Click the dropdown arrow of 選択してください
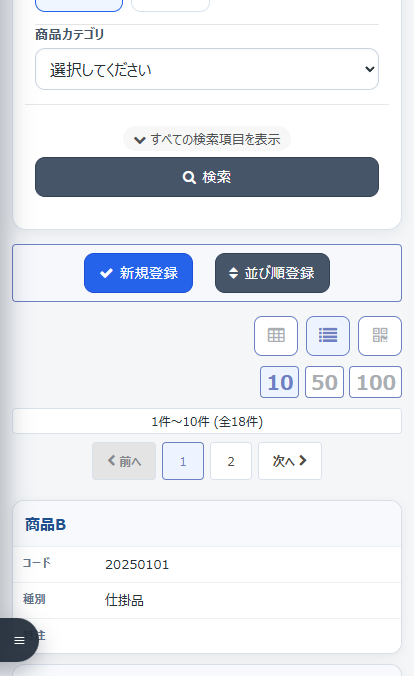The height and width of the screenshot is (676, 414). click(x=370, y=69)
